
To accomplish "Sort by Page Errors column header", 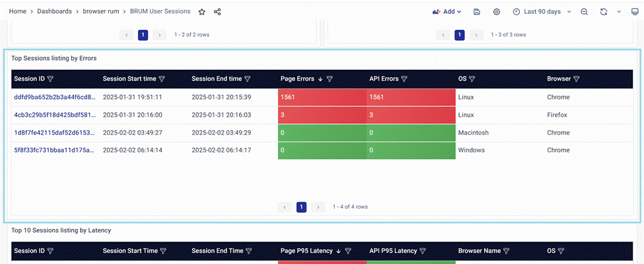I will (x=297, y=79).
